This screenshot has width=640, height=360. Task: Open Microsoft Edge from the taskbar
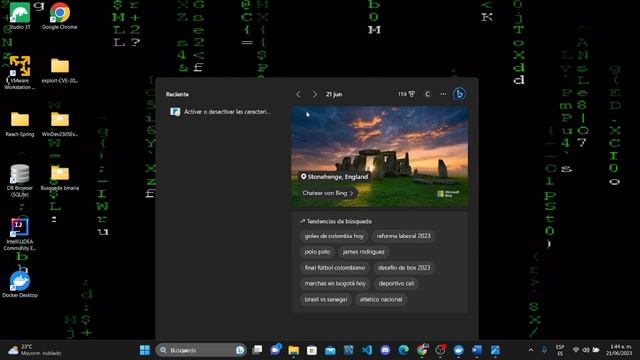point(404,350)
